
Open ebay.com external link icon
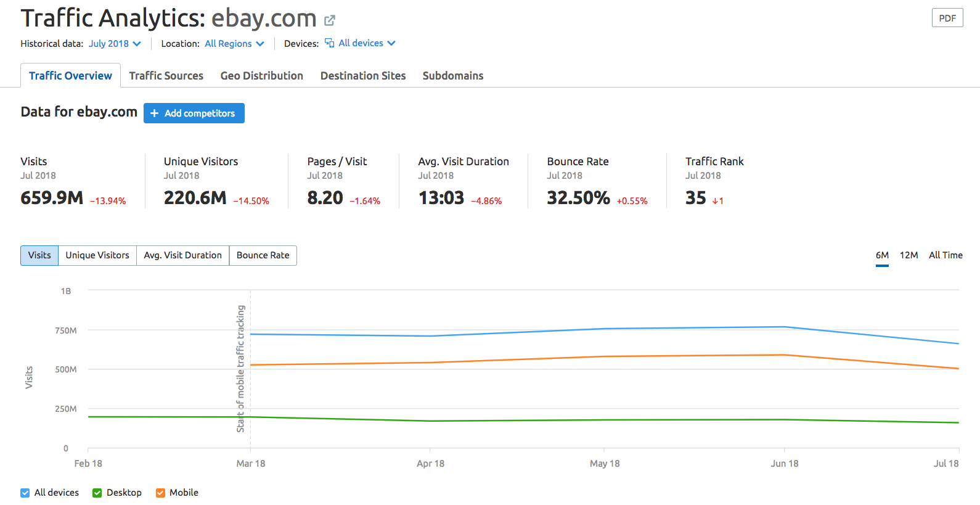[330, 20]
